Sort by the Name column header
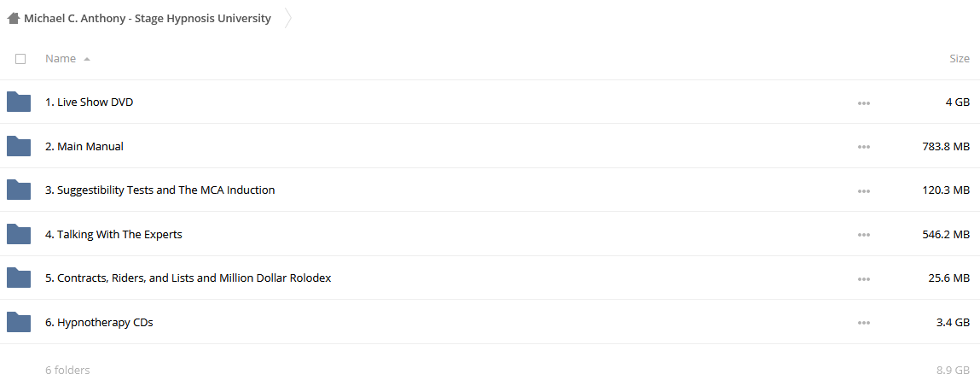This screenshot has height=386, width=980. [x=61, y=59]
